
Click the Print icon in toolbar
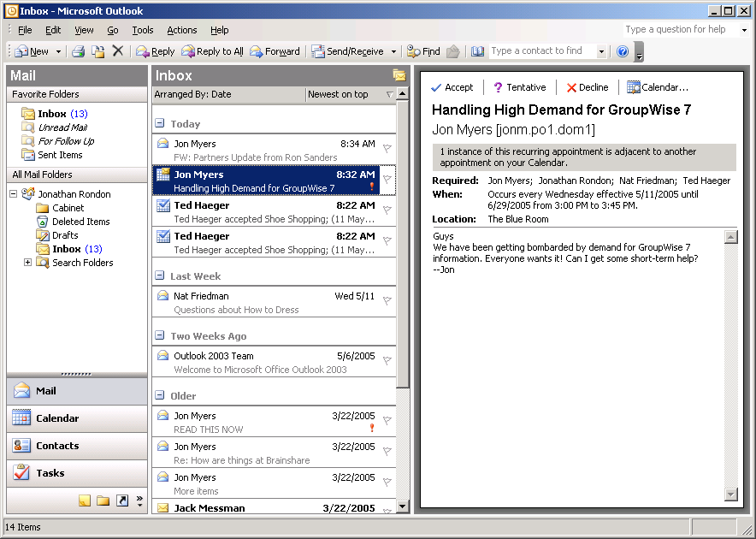[78, 51]
